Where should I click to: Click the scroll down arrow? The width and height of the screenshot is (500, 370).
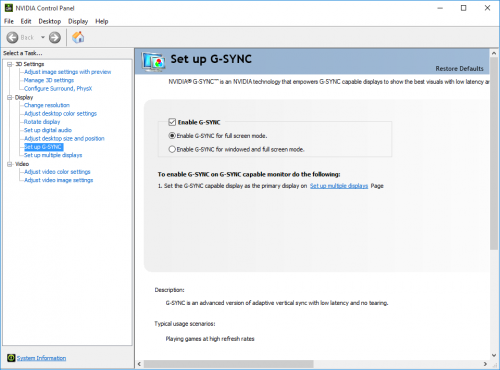(x=494, y=355)
